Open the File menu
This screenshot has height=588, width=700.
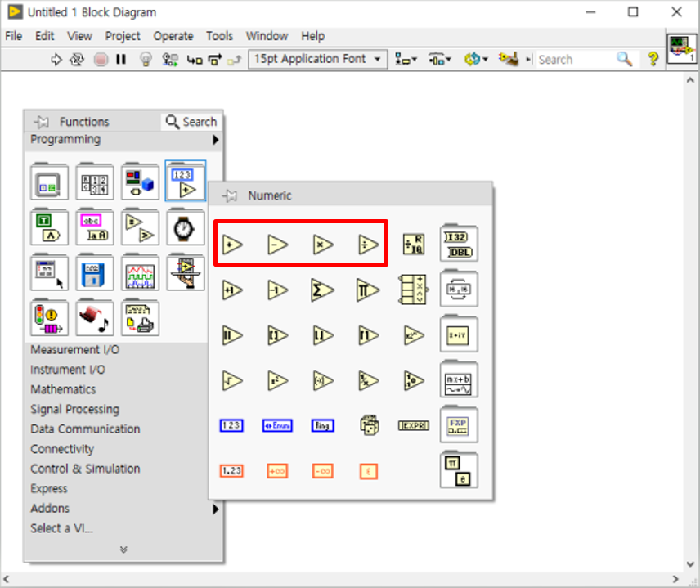point(13,36)
